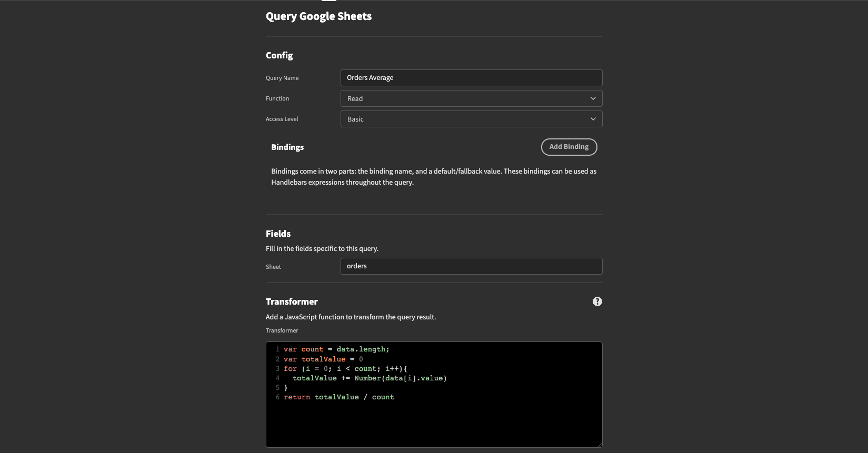Click the Add Binding button

point(569,147)
